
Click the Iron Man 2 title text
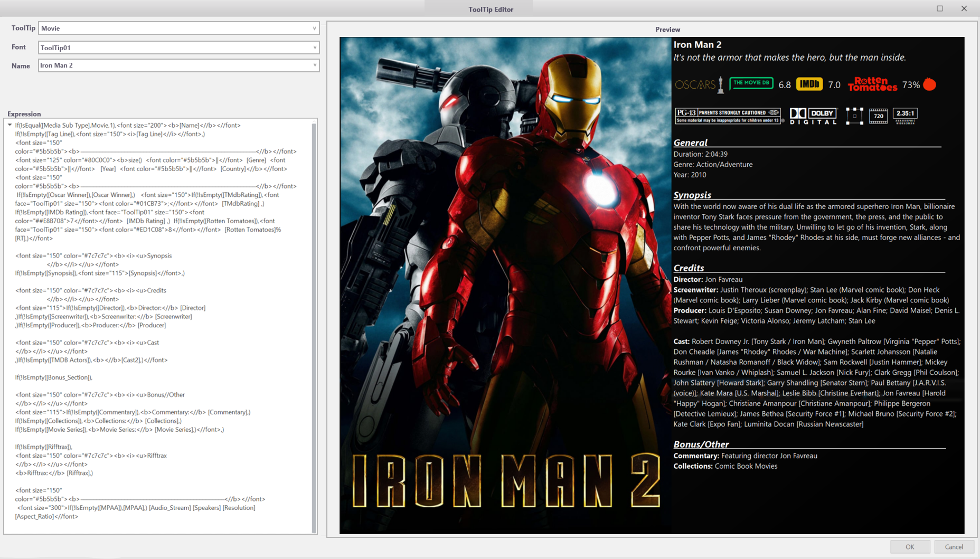pyautogui.click(x=697, y=45)
